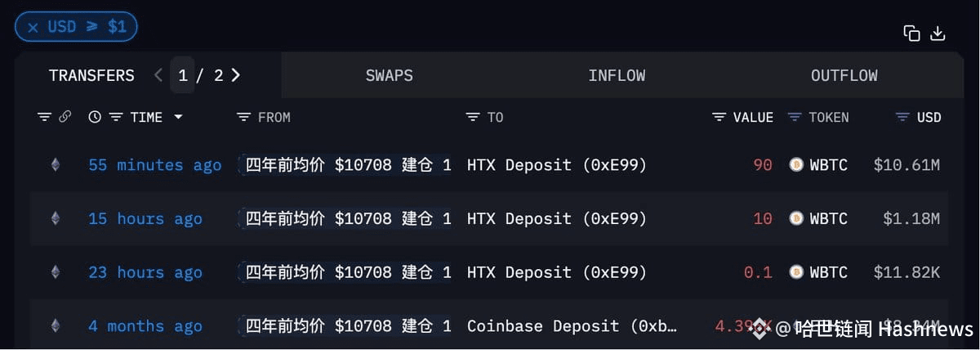
Task: Go to the next transfers page
Action: tap(236, 75)
